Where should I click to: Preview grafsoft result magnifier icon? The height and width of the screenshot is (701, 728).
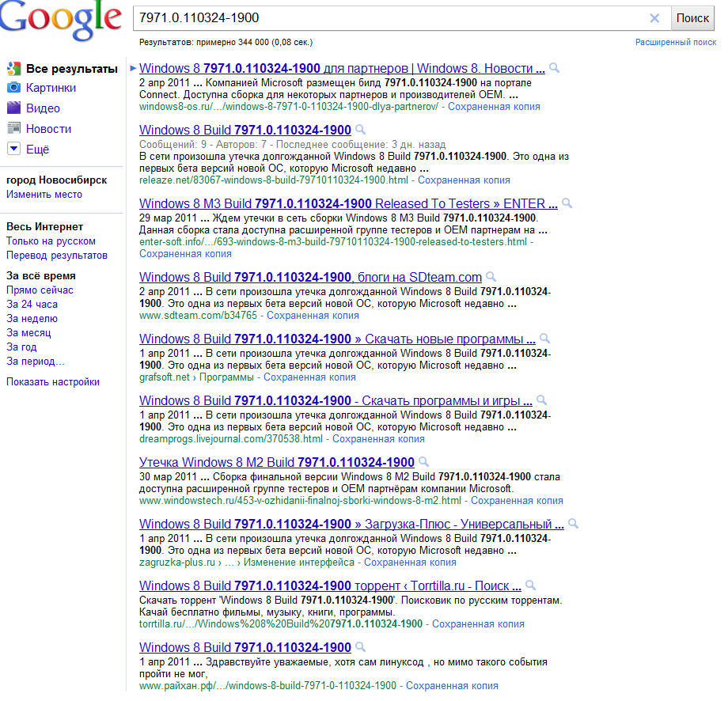pos(544,339)
